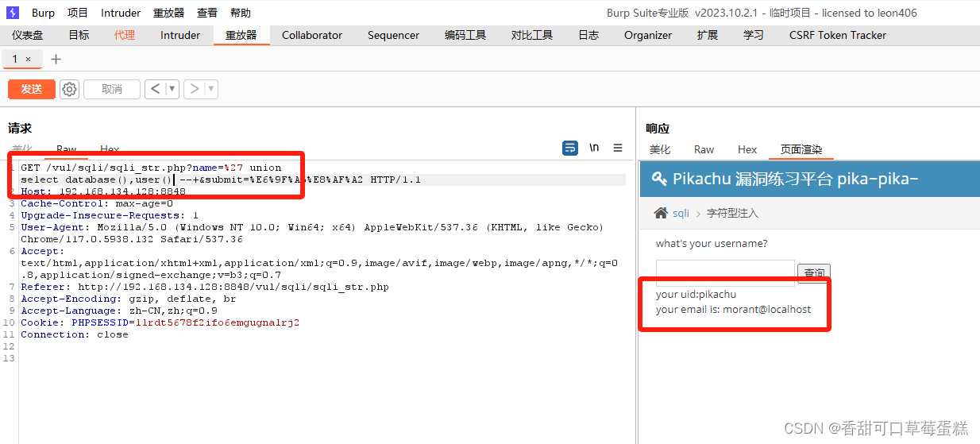Open the 项目 menu
The image size is (980, 444).
coord(78,13)
